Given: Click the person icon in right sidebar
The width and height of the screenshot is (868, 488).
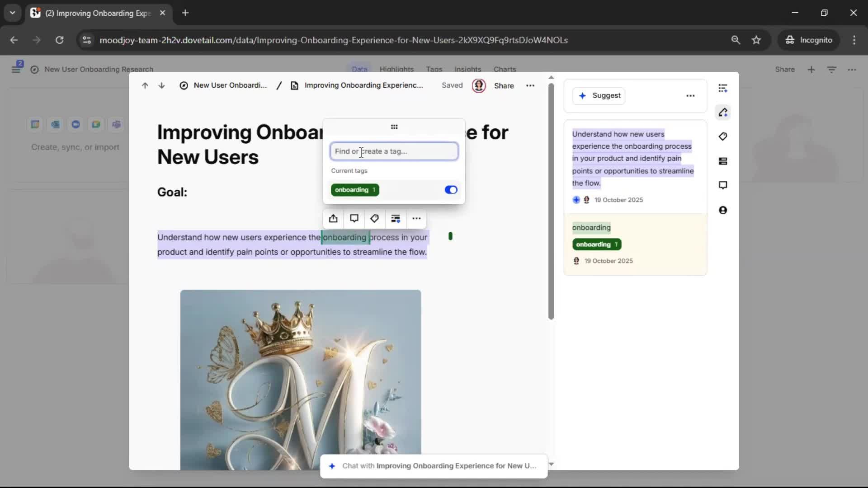Looking at the screenshot, I should [722, 210].
